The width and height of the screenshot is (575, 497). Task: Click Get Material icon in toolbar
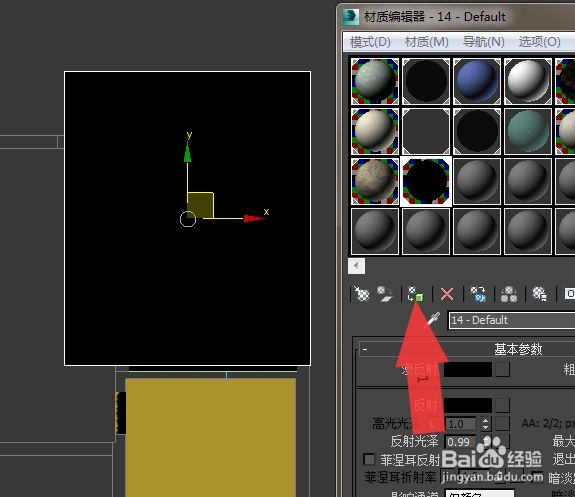362,294
